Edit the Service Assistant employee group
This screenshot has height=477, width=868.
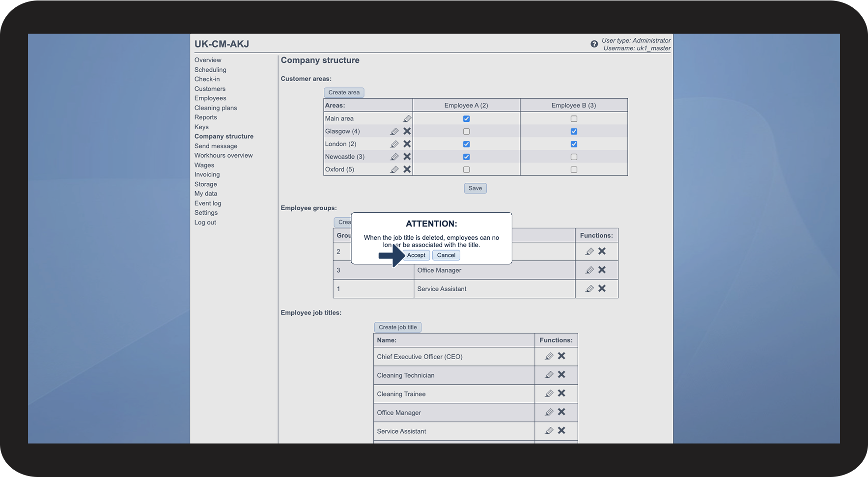tap(589, 289)
